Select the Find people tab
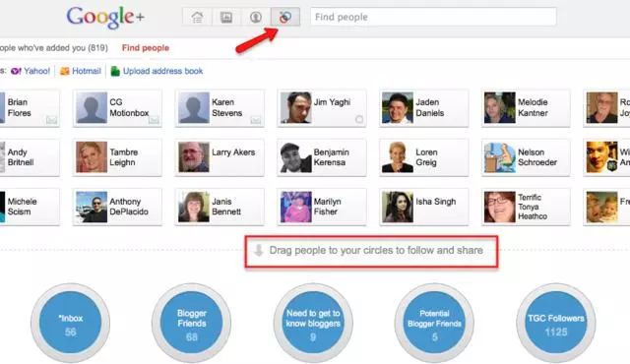Screen dimensions: 630x364 pos(146,48)
